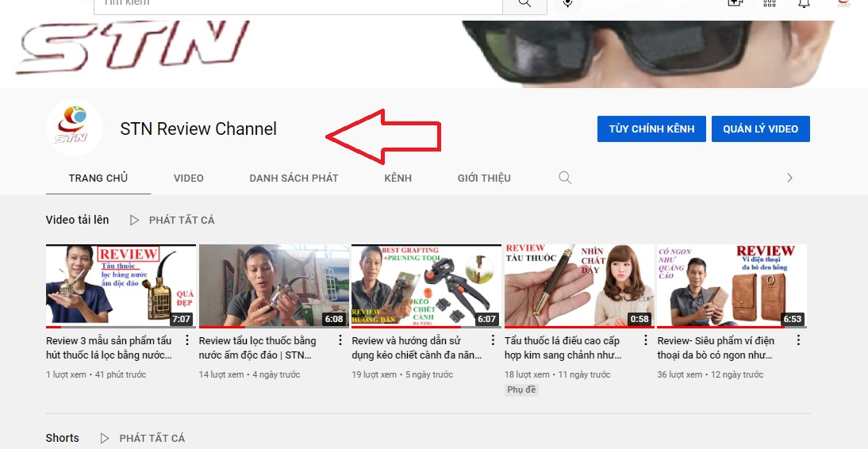Screen dimensions: 868x449
Task: Open the YouTube apps grid icon
Action: pyautogui.click(x=769, y=4)
